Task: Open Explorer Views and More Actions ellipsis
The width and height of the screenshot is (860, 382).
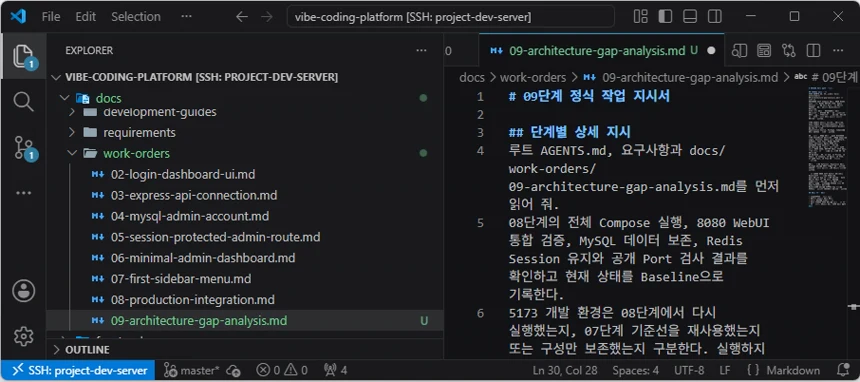Action: coord(421,50)
